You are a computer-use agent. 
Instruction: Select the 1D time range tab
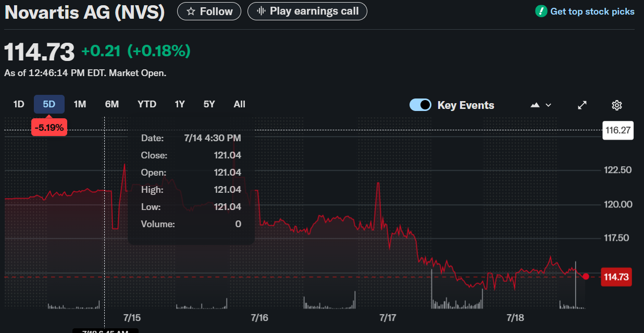click(19, 104)
